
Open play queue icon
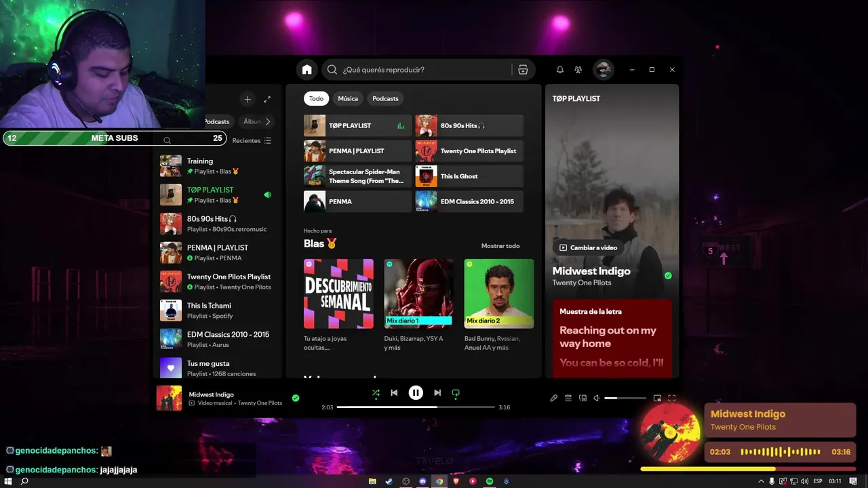[568, 398]
